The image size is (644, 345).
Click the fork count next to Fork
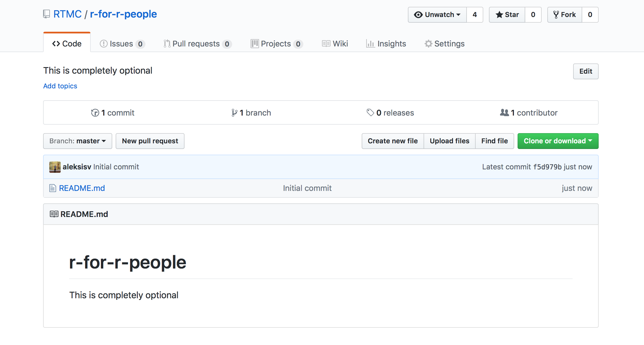(x=590, y=15)
